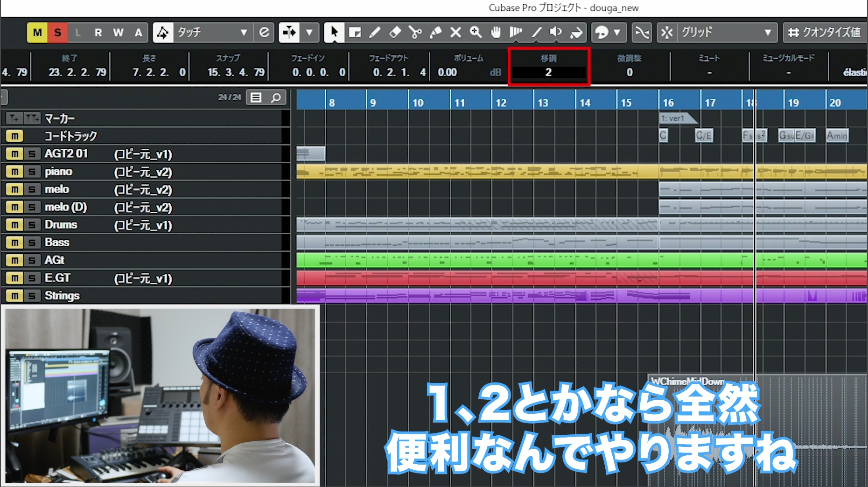Choose the Zoom magnifier tool

[476, 32]
